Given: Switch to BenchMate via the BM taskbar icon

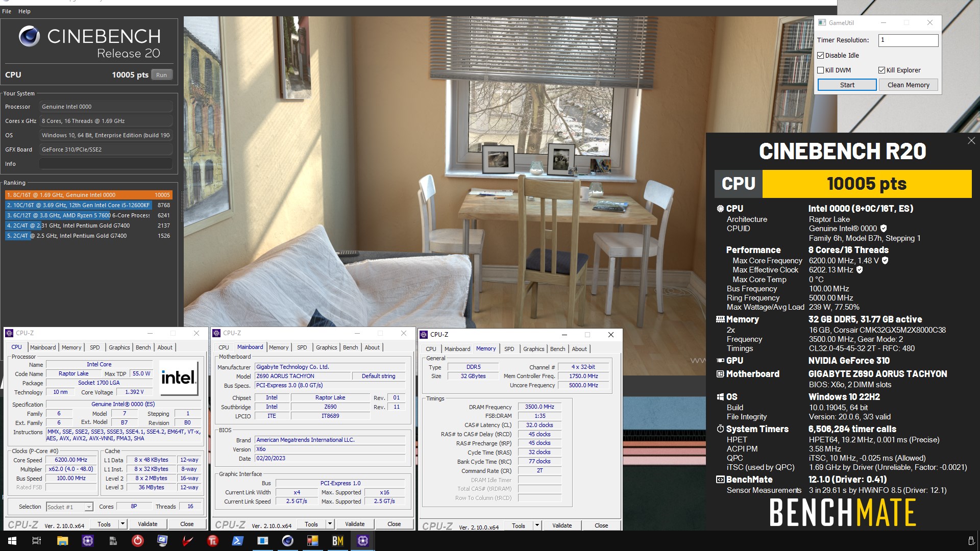Looking at the screenshot, I should [x=337, y=541].
